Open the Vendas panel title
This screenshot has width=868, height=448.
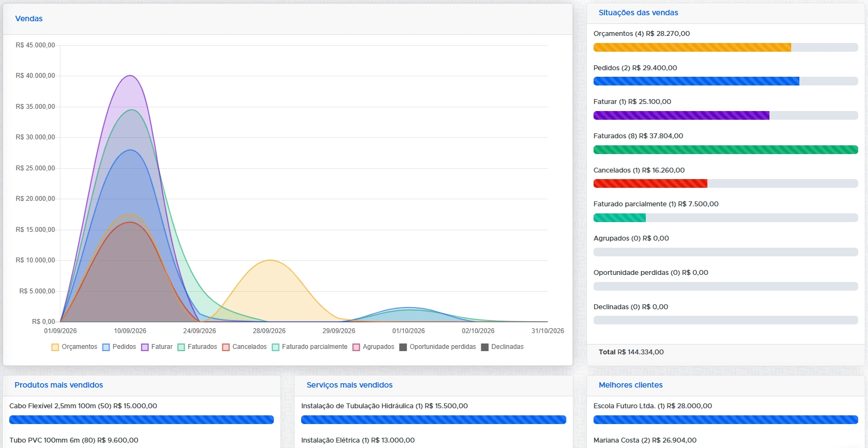(29, 19)
